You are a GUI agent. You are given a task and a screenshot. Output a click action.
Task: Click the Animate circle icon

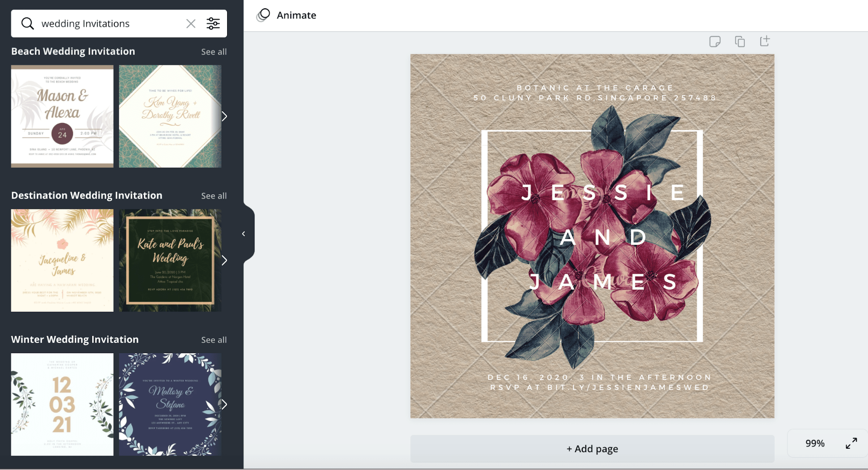pos(263,15)
